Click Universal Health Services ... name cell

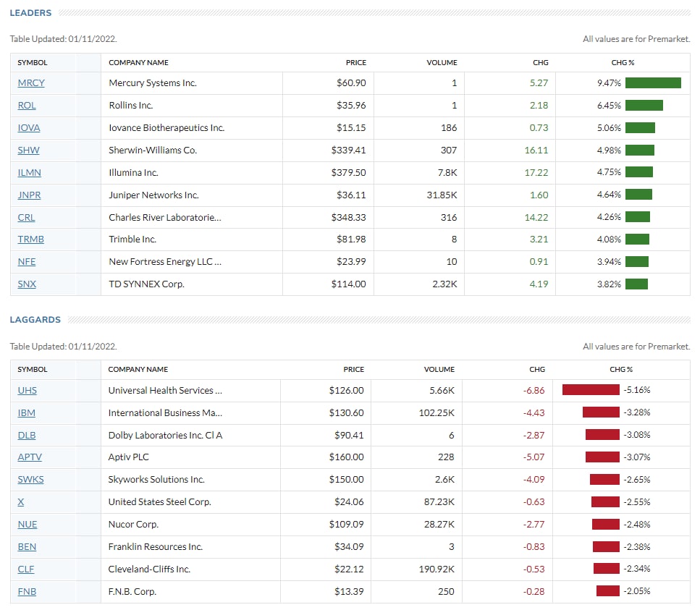[x=165, y=391]
